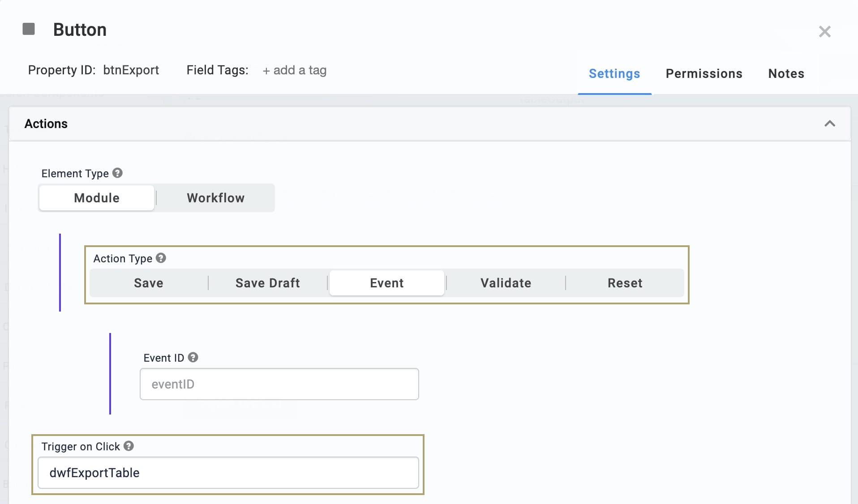Click the btnExport Property ID value
This screenshot has width=858, height=504.
[131, 70]
